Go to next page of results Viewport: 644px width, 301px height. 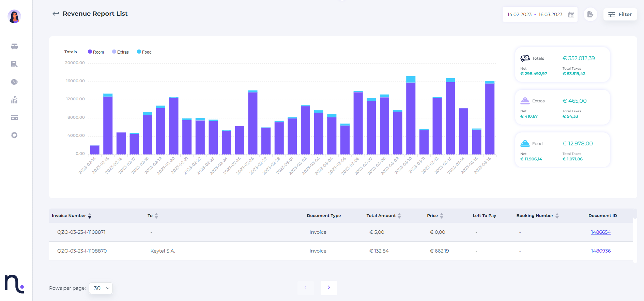click(328, 288)
